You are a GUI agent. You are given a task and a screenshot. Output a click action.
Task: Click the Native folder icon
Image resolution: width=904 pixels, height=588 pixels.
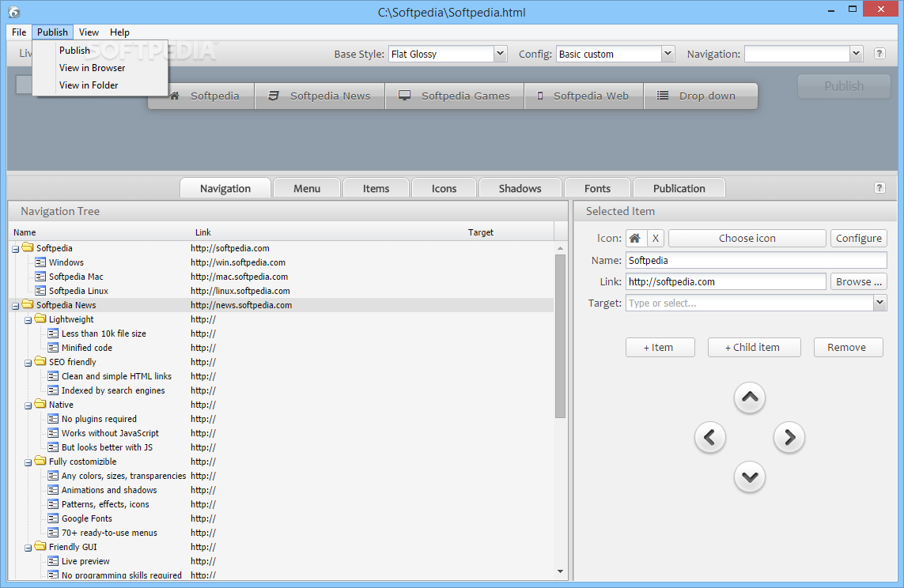point(40,405)
